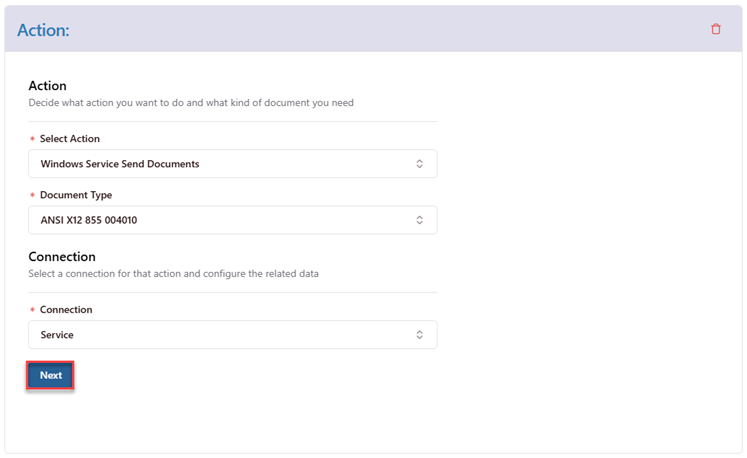The width and height of the screenshot is (747, 458).
Task: Click the 'Action' section heading
Action: (x=47, y=86)
